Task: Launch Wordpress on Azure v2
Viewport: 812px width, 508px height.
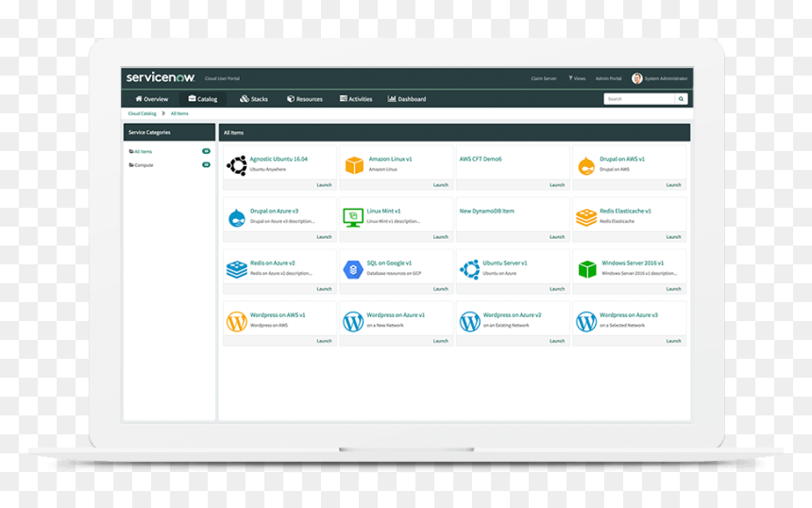Action: point(557,341)
